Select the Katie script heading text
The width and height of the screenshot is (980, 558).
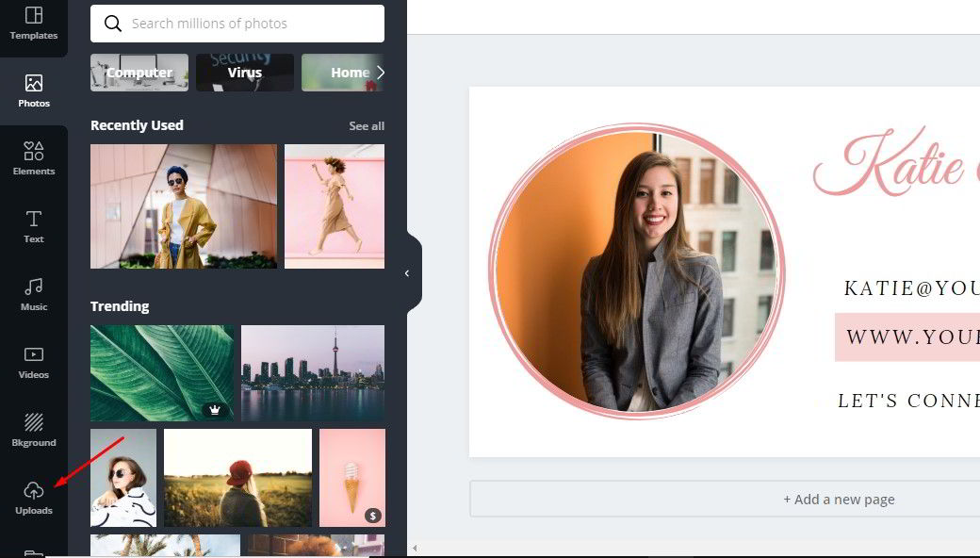click(896, 164)
